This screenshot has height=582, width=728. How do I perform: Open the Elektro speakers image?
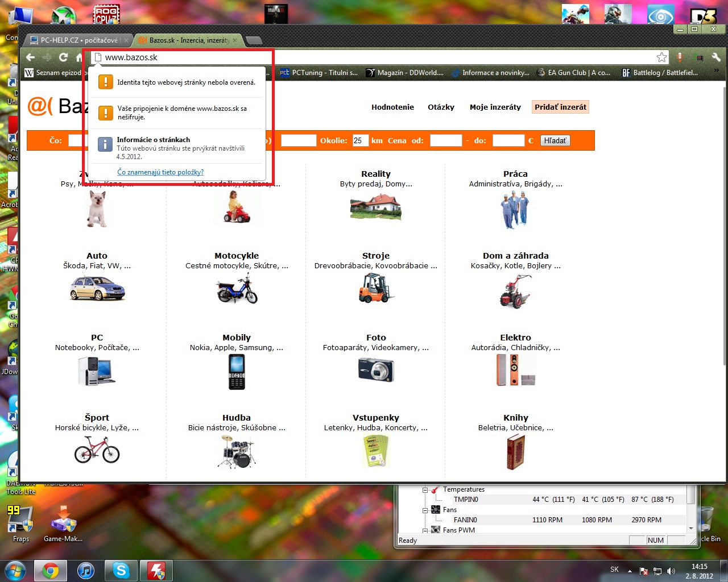coord(515,370)
